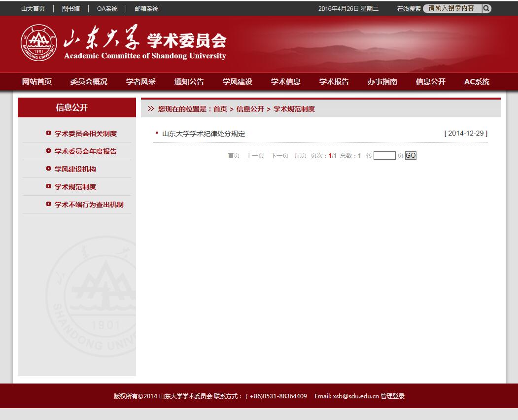The image size is (518, 420).
Task: Open 信息公开 navigation item
Action: click(430, 82)
